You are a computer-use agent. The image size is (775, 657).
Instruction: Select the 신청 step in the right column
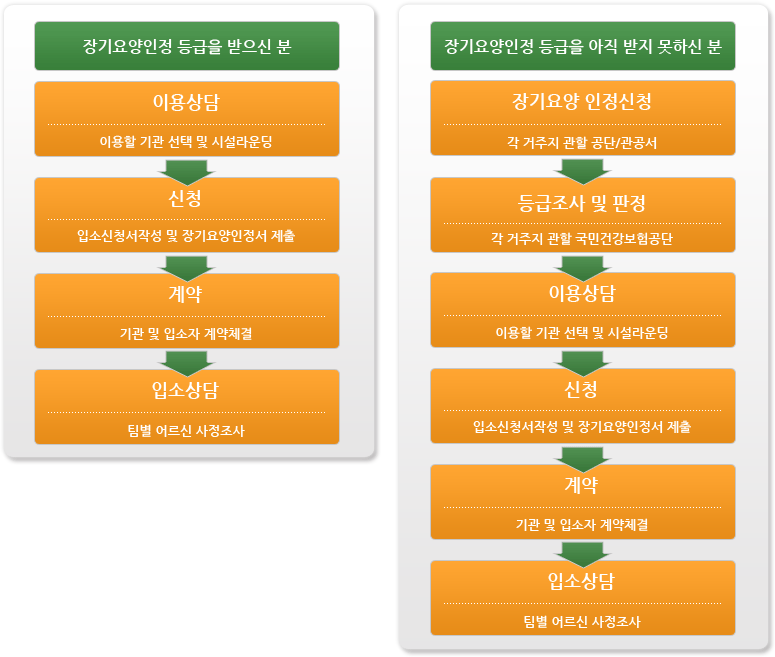tap(583, 406)
